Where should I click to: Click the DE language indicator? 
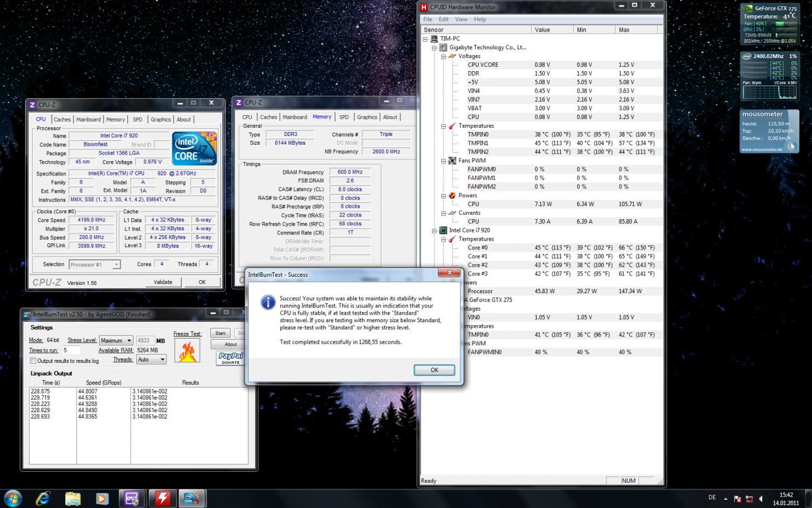[x=712, y=498]
